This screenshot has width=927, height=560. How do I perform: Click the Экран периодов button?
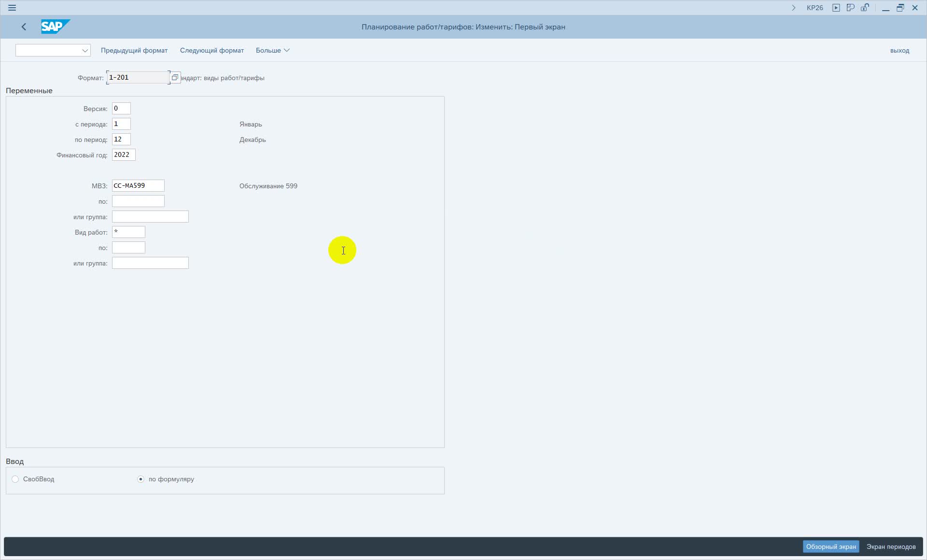(891, 546)
